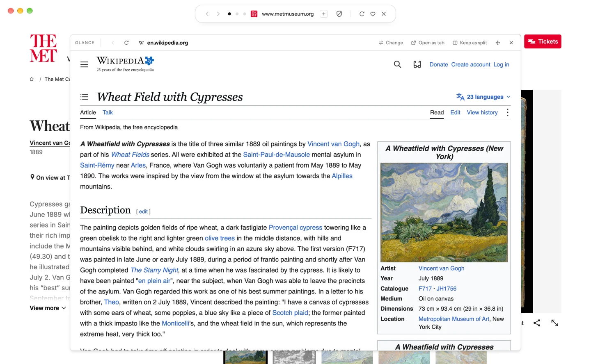This screenshot has width=591, height=364.
Task: Open the Edit tab
Action: point(455,112)
